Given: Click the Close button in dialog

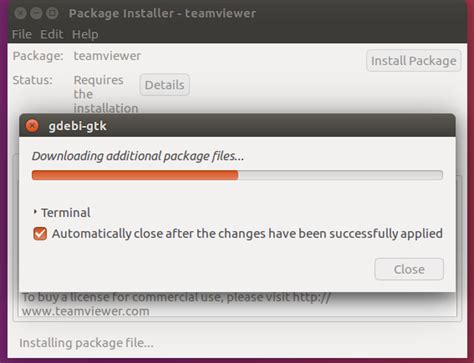Looking at the screenshot, I should point(409,269).
